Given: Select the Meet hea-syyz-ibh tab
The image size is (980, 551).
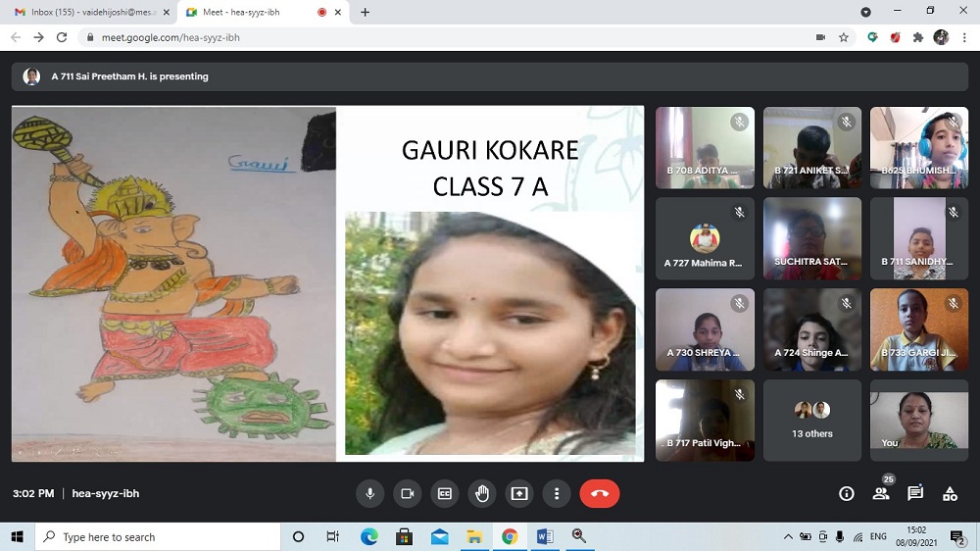Looking at the screenshot, I should [255, 12].
